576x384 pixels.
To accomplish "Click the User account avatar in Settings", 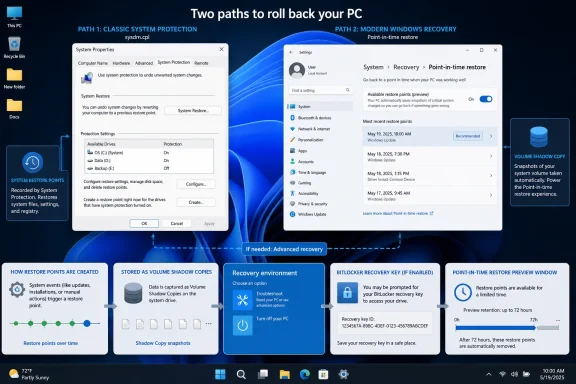I will (297, 70).
